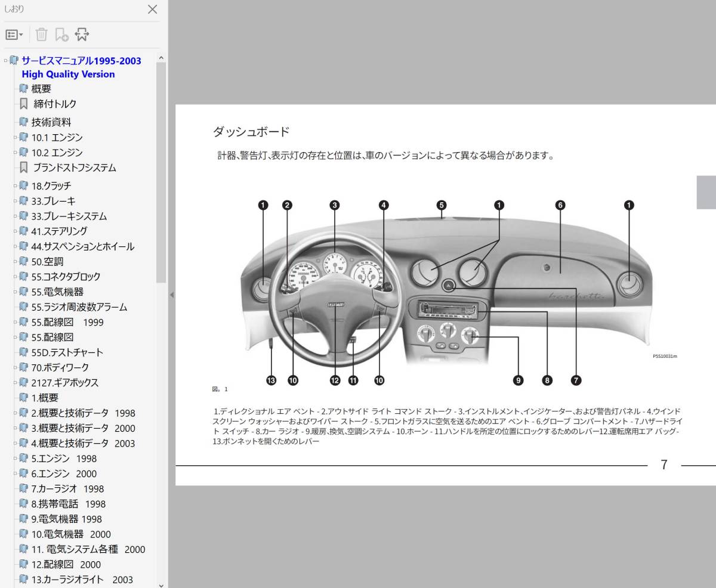Expand the 41.ステアリング bookmark
716x588 pixels.
pos(16,231)
